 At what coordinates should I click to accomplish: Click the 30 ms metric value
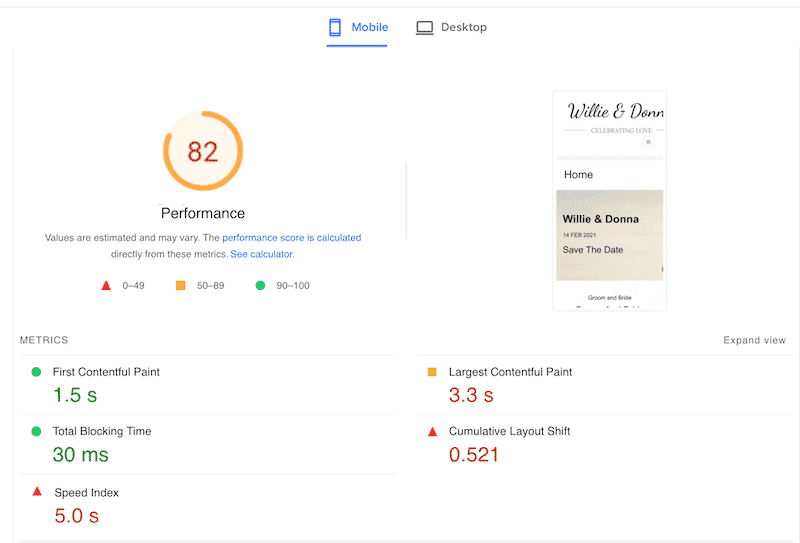[81, 454]
